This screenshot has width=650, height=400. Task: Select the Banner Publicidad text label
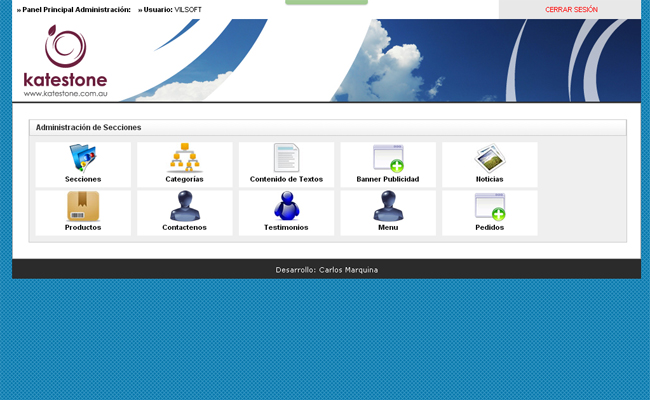388,179
